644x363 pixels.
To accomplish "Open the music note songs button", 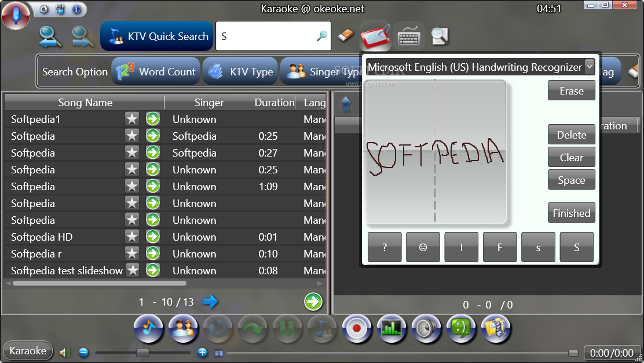I will pos(148,329).
